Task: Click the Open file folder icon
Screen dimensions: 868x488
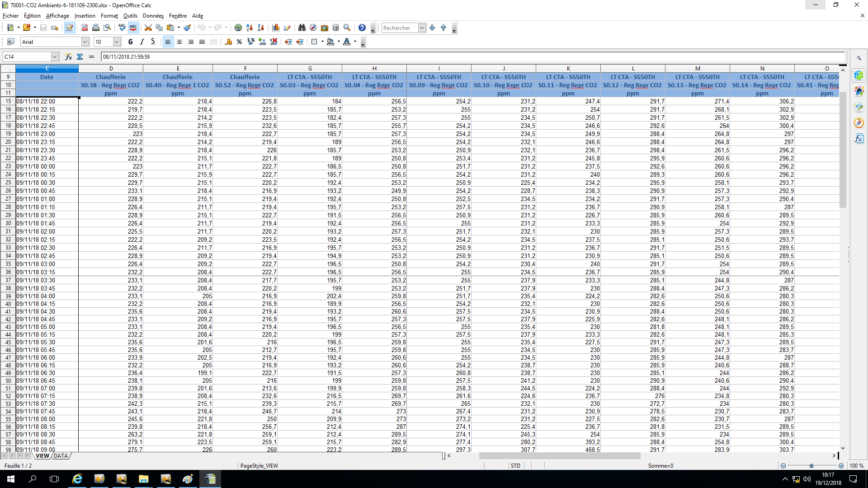Action: 27,28
